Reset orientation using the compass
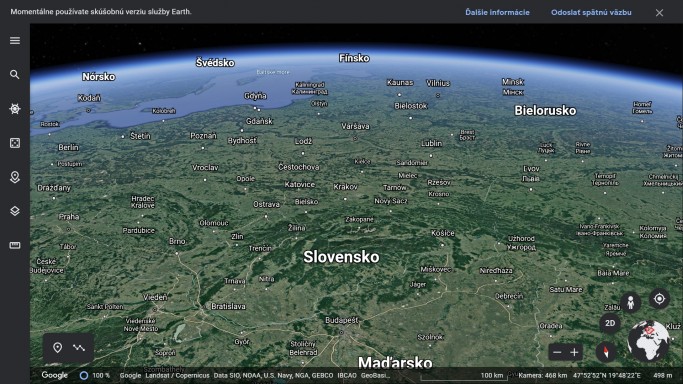 coord(605,352)
